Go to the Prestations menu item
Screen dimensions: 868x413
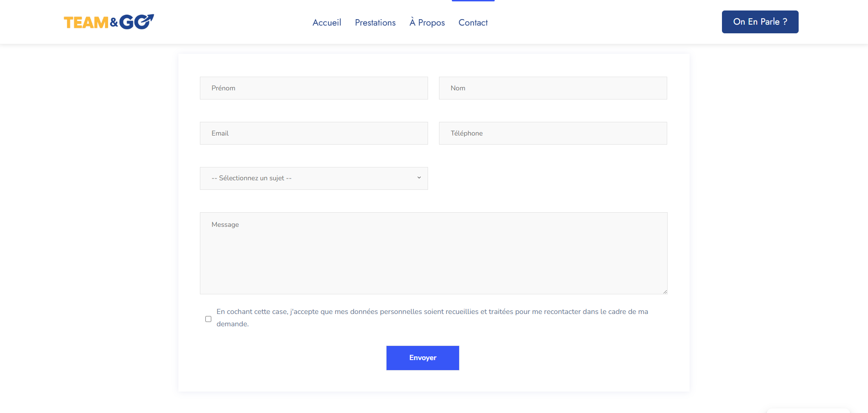pyautogui.click(x=375, y=22)
